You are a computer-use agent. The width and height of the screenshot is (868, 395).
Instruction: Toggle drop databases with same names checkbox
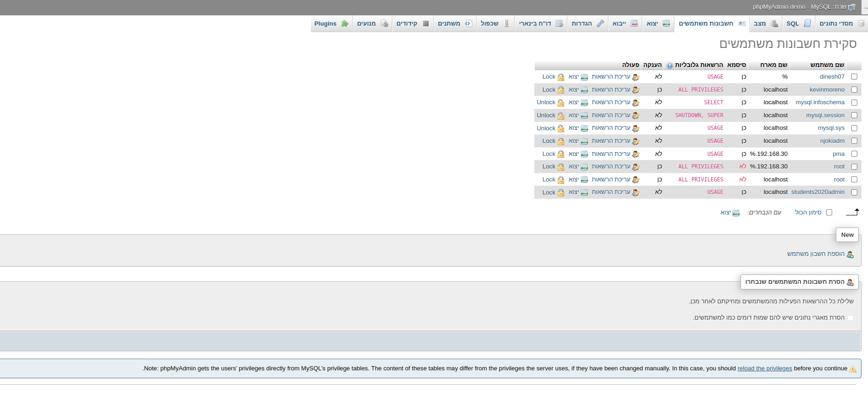(x=850, y=318)
